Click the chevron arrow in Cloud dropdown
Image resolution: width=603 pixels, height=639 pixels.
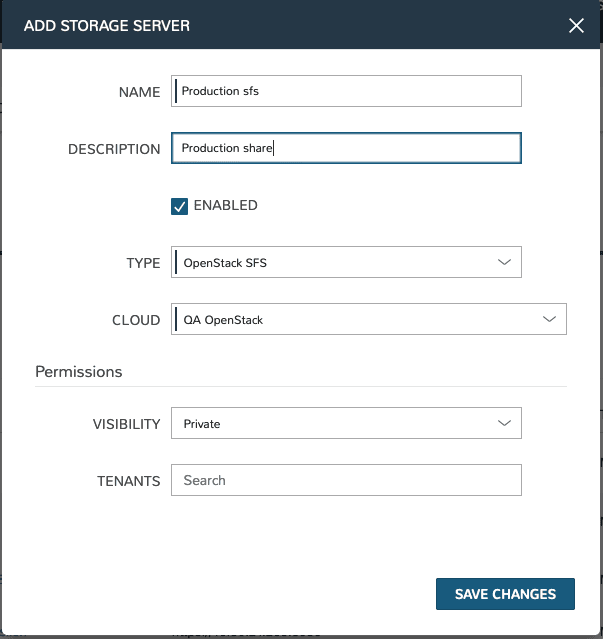coord(549,319)
